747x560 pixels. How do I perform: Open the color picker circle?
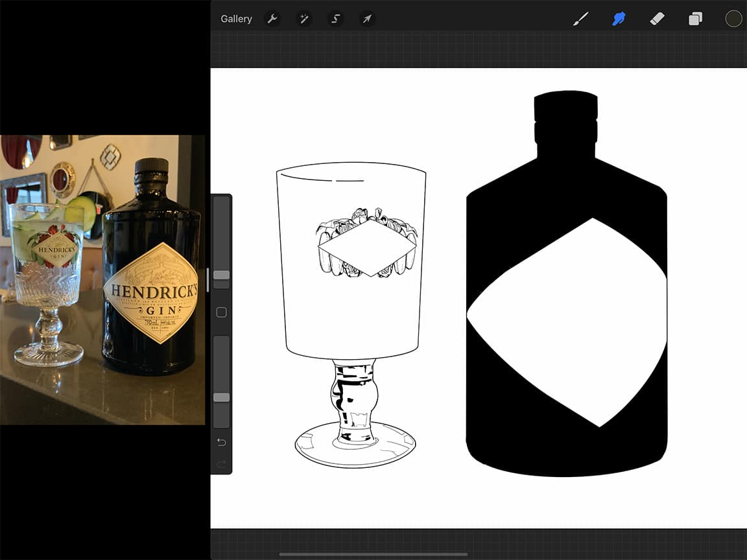[733, 19]
